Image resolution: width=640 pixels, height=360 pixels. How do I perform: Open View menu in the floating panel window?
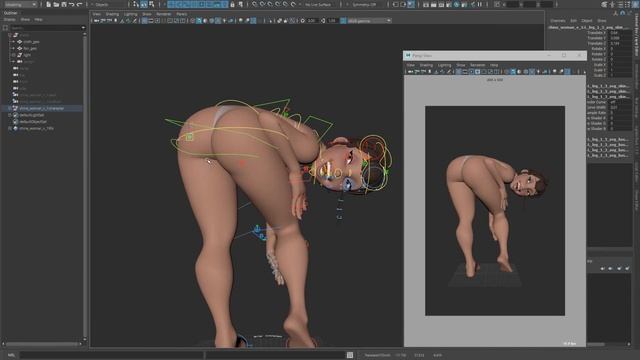(x=411, y=65)
